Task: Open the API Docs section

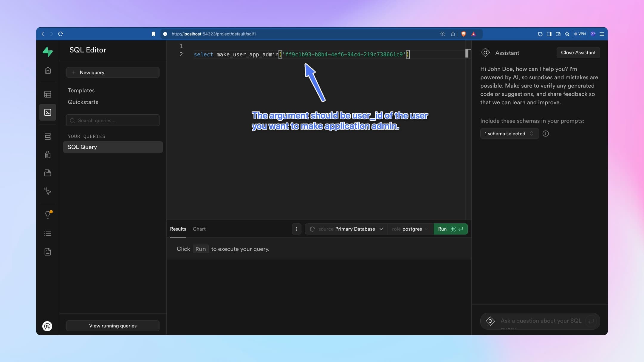Action: click(48, 252)
